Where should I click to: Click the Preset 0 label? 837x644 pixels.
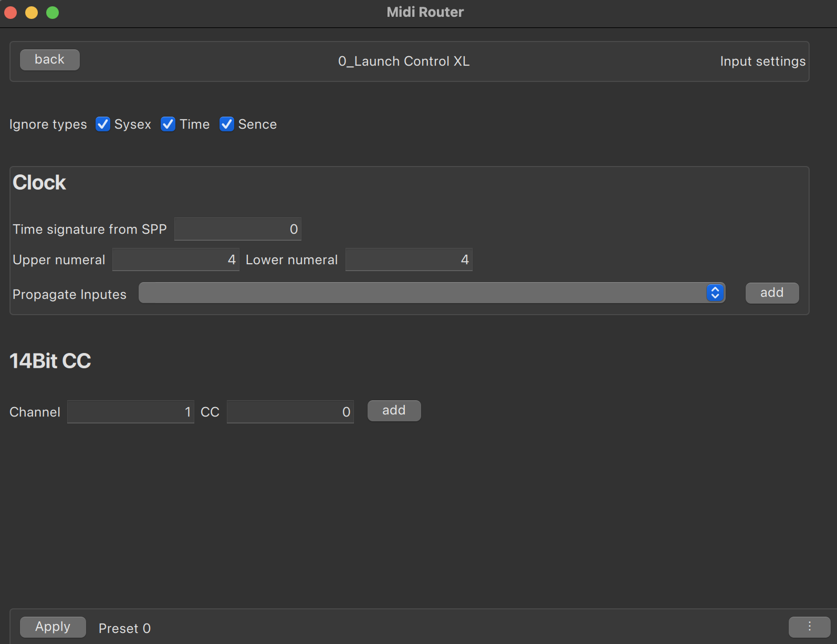[x=124, y=628]
